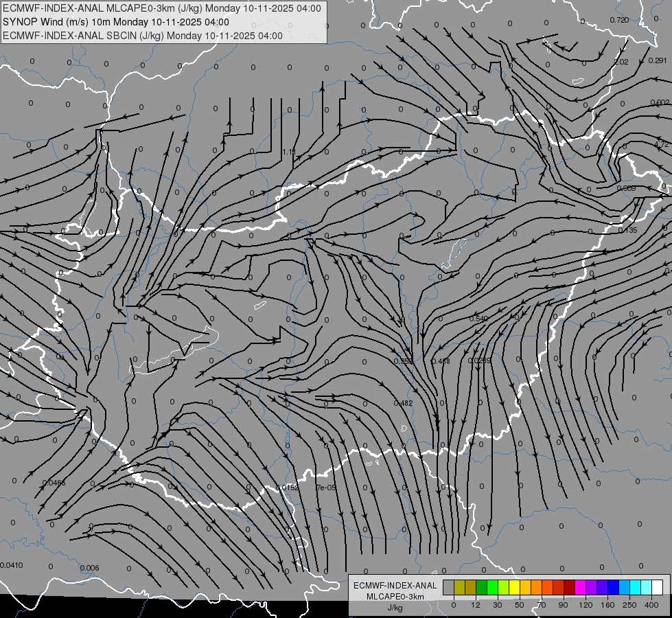Viewport: 672px width, 618px height.
Task: Click the 0.291 value on the map
Action: [x=658, y=60]
